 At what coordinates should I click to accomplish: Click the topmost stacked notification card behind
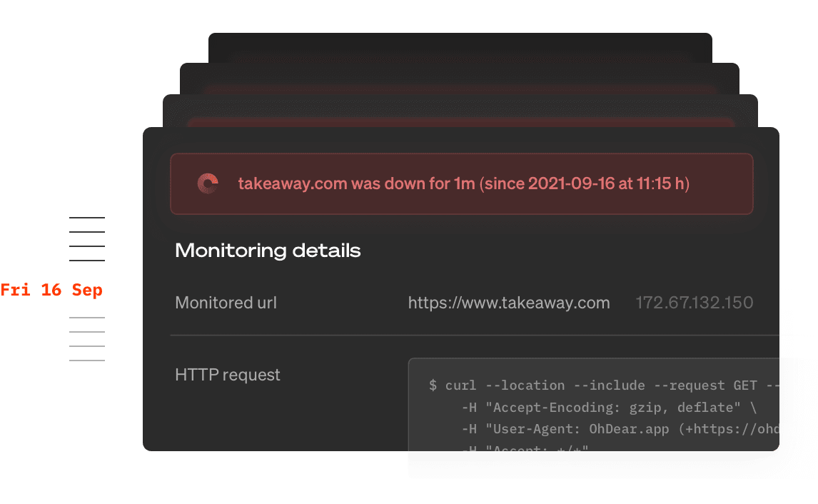[x=460, y=45]
